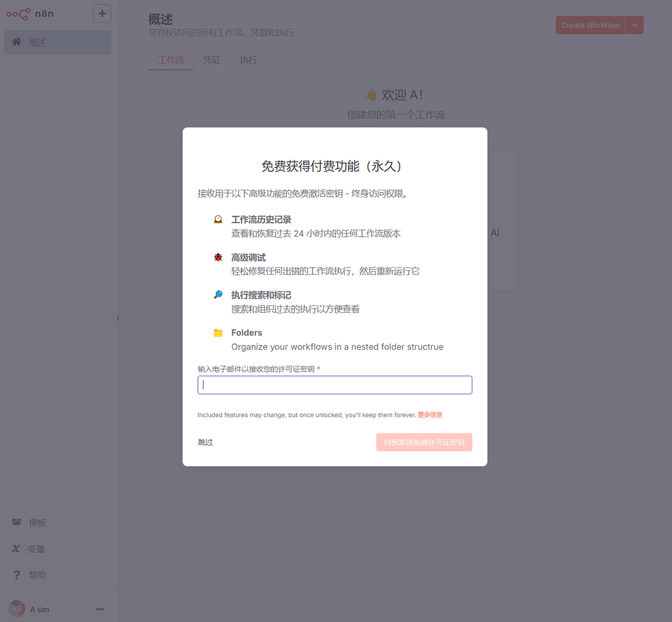Screen dimensions: 672x622
Task: Click the 帮助 help icon
Action: pyautogui.click(x=18, y=575)
